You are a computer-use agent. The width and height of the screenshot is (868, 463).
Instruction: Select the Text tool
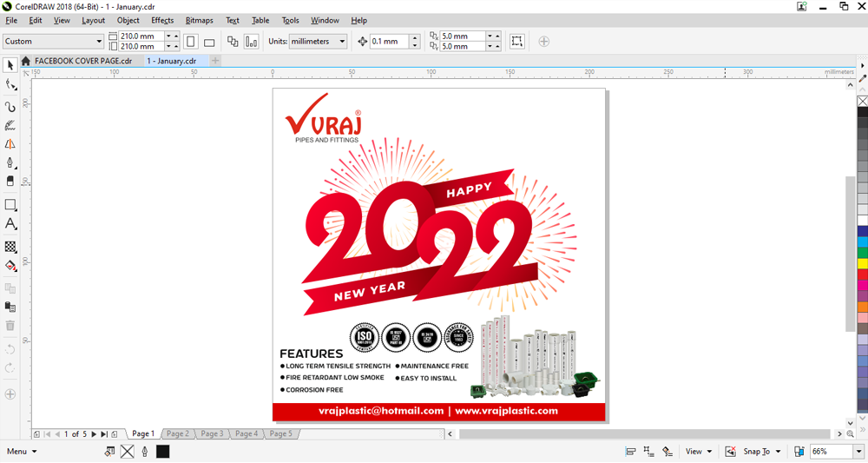pyautogui.click(x=10, y=224)
